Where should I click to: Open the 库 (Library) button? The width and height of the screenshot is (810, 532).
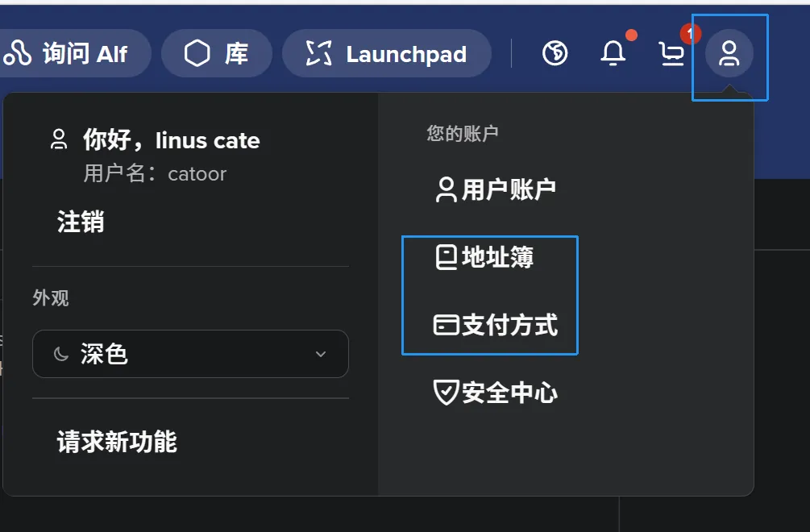pyautogui.click(x=216, y=54)
